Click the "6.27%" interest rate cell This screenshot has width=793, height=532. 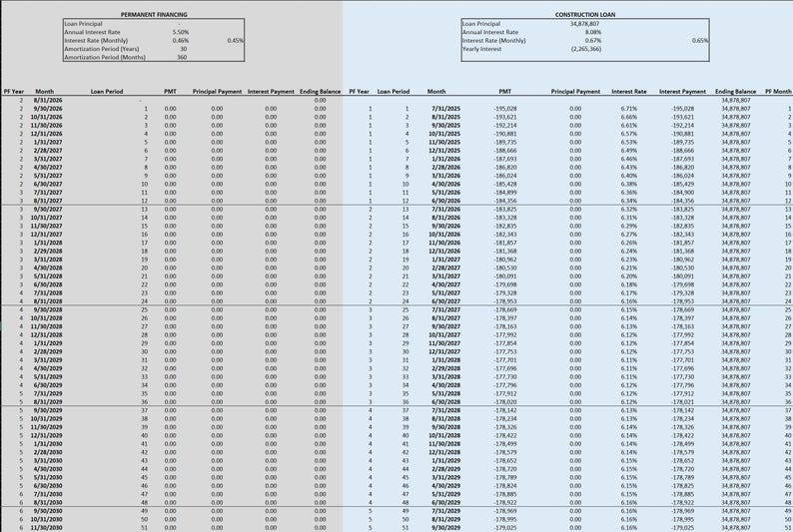pyautogui.click(x=629, y=235)
